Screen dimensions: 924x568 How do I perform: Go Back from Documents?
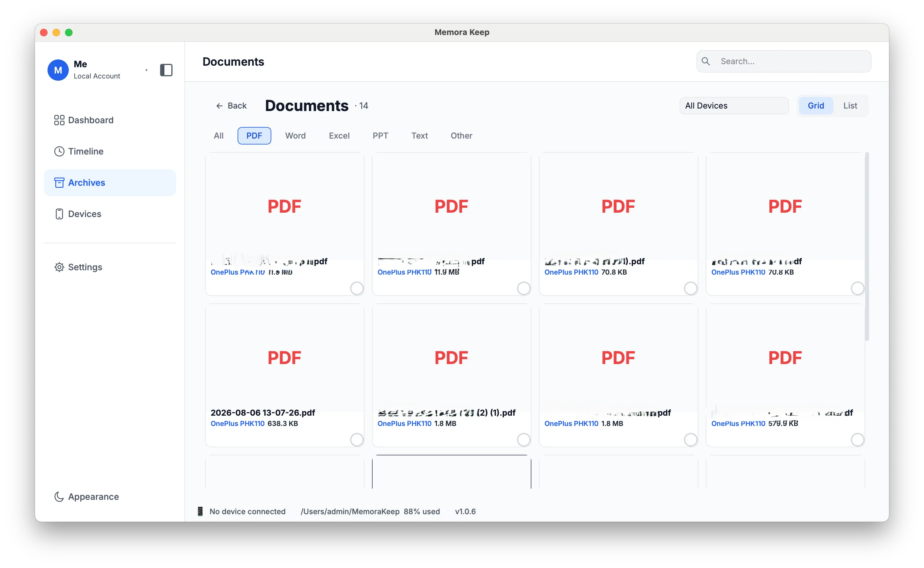point(231,106)
